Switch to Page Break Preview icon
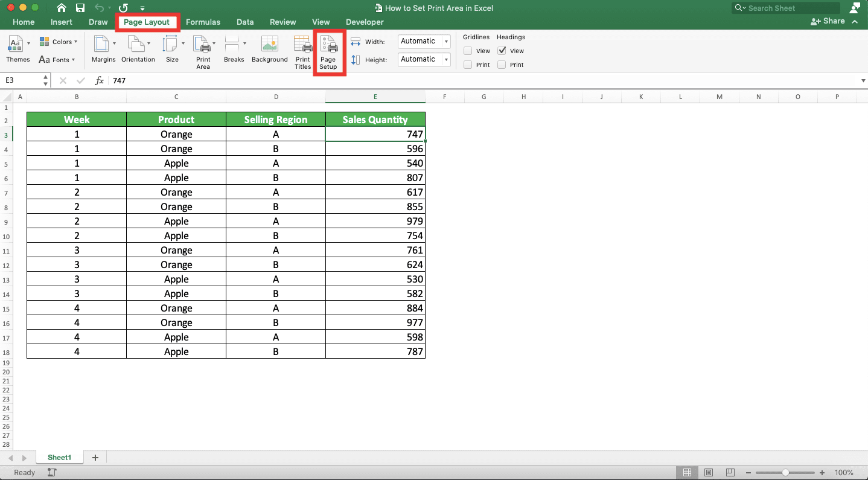868x480 pixels. (730, 473)
